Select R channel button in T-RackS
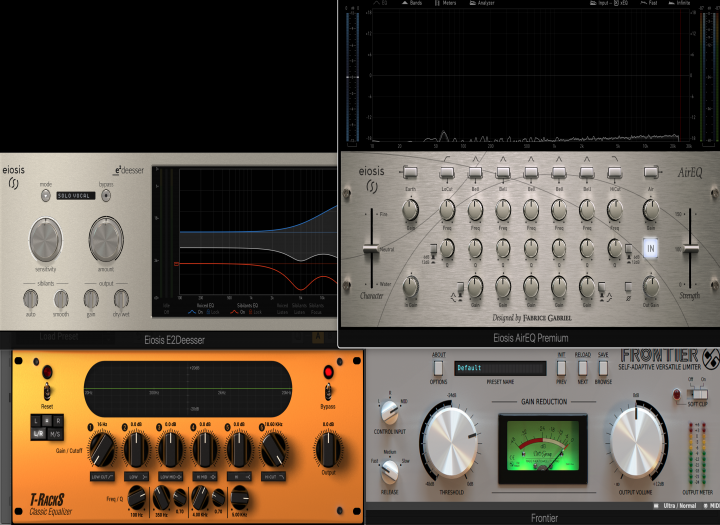 (58, 421)
